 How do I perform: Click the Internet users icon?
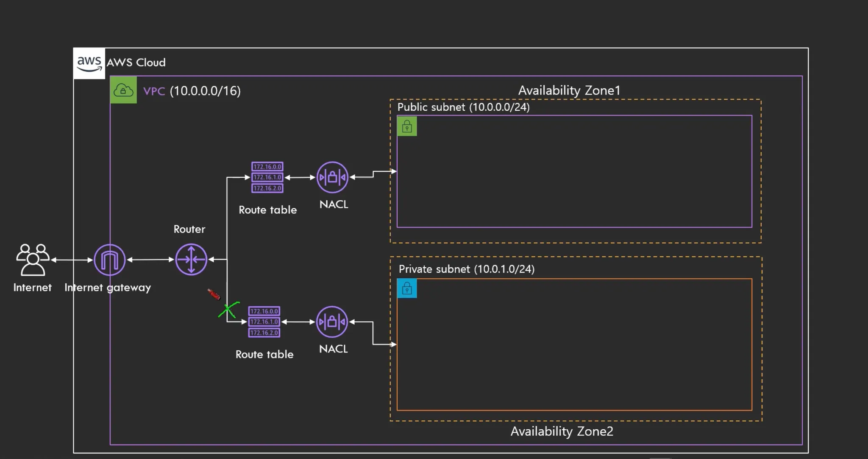(32, 259)
